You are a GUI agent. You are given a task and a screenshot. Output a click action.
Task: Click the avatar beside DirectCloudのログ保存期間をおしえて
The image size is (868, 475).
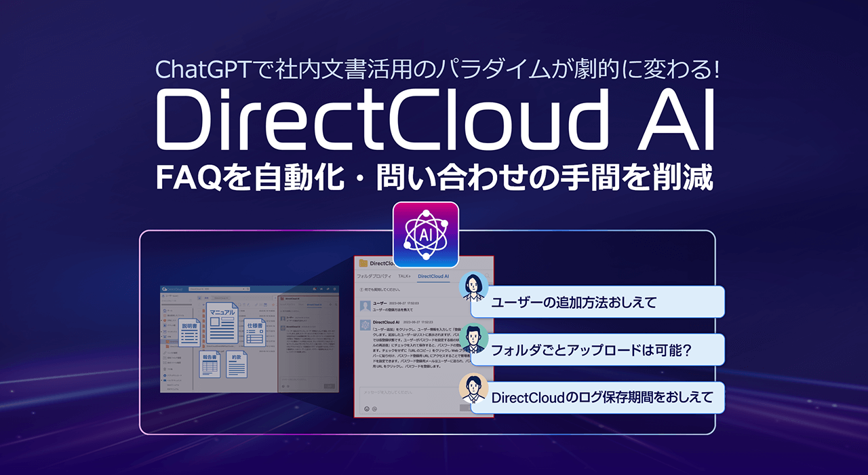(x=474, y=387)
